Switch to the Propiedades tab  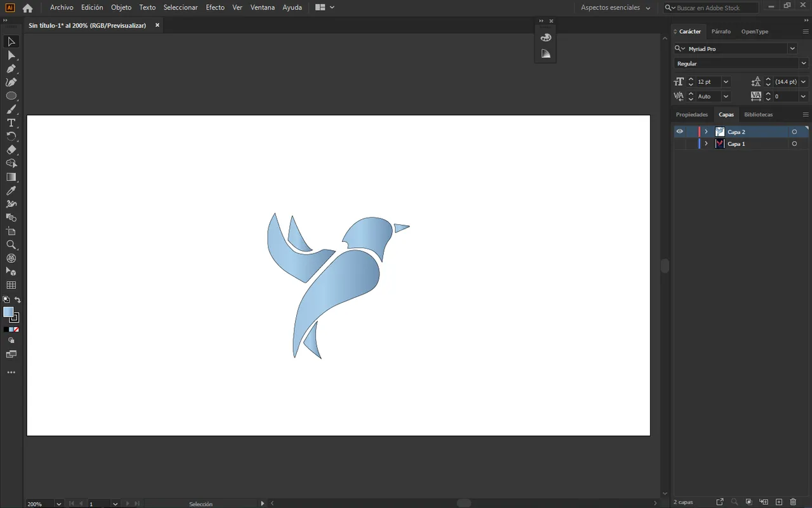[x=691, y=115]
